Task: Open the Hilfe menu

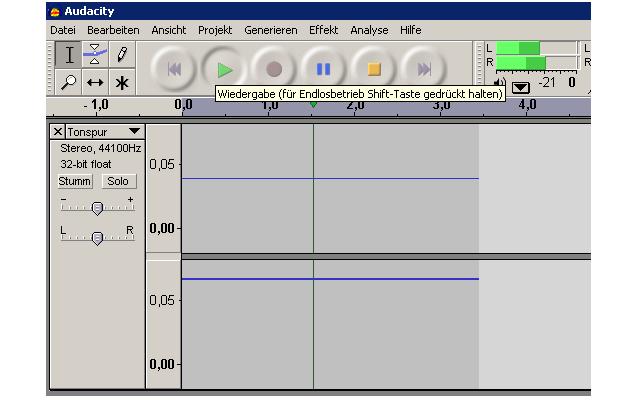Action: pyautogui.click(x=411, y=30)
